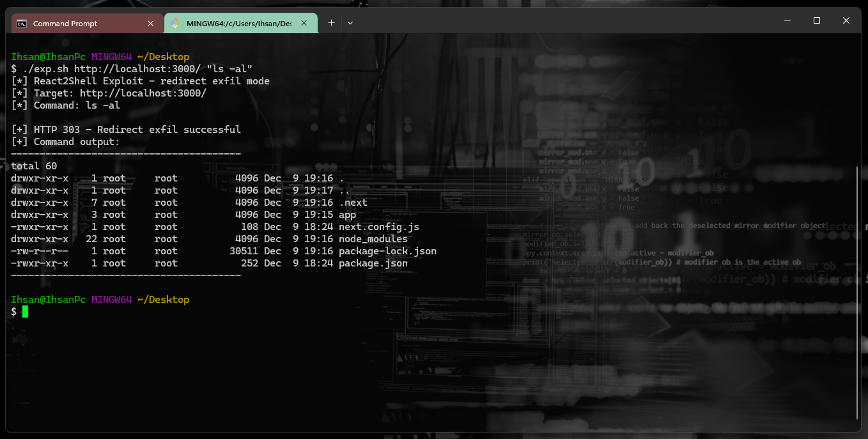The image size is (868, 439).
Task: Click the "HTTP 303" success line
Action: click(x=126, y=130)
